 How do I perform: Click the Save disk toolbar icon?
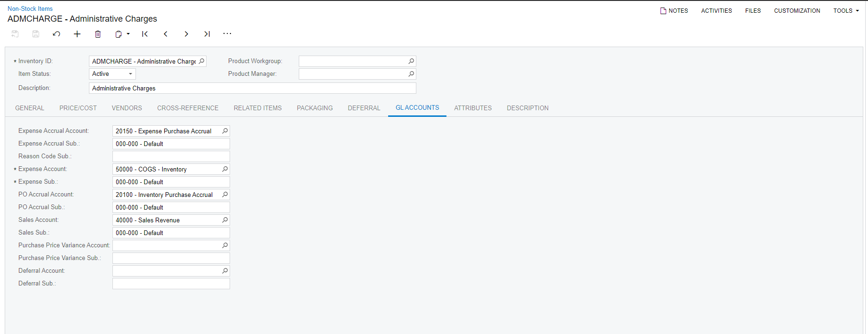pos(36,34)
